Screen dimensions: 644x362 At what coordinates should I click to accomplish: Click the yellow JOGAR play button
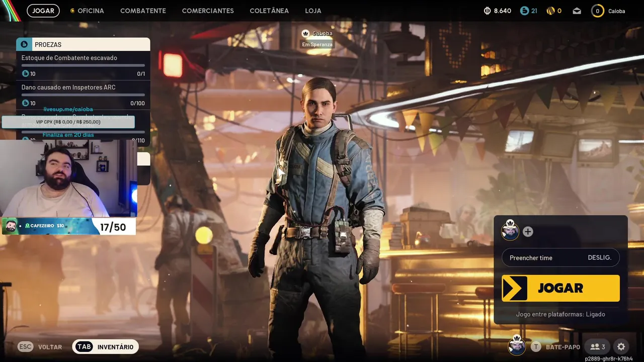(x=560, y=288)
